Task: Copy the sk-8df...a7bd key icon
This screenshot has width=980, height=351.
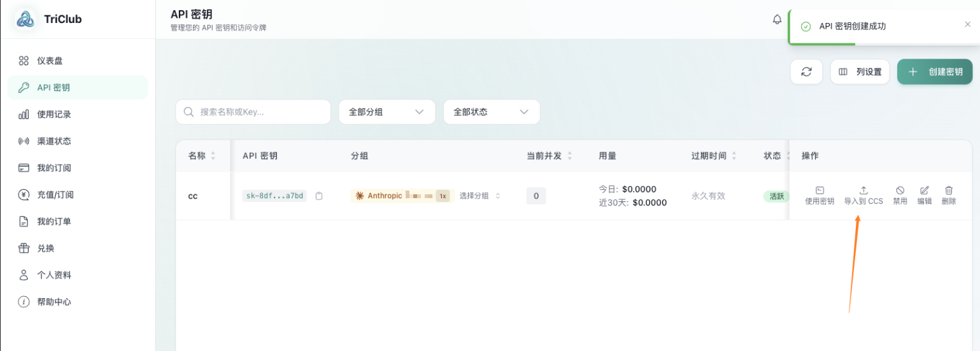Action: (319, 196)
